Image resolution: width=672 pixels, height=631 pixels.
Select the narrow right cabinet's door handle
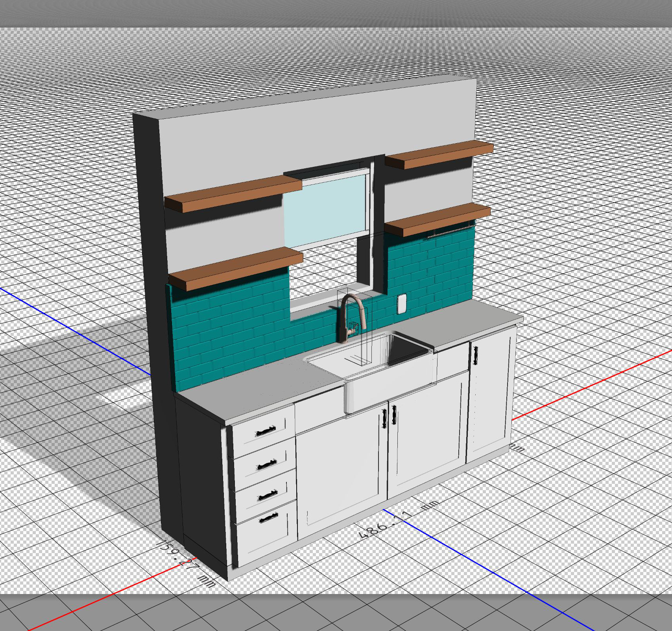click(x=476, y=355)
